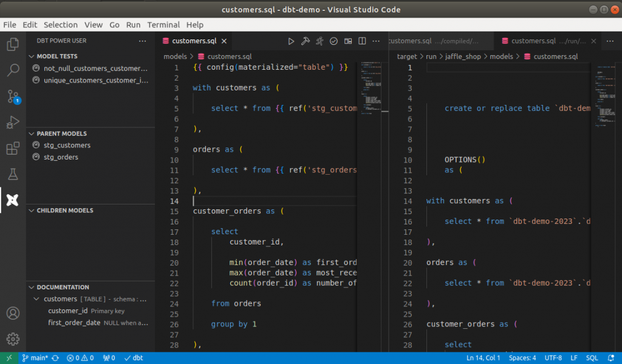Open the Search view in activity bar
622x364 pixels.
[13, 70]
